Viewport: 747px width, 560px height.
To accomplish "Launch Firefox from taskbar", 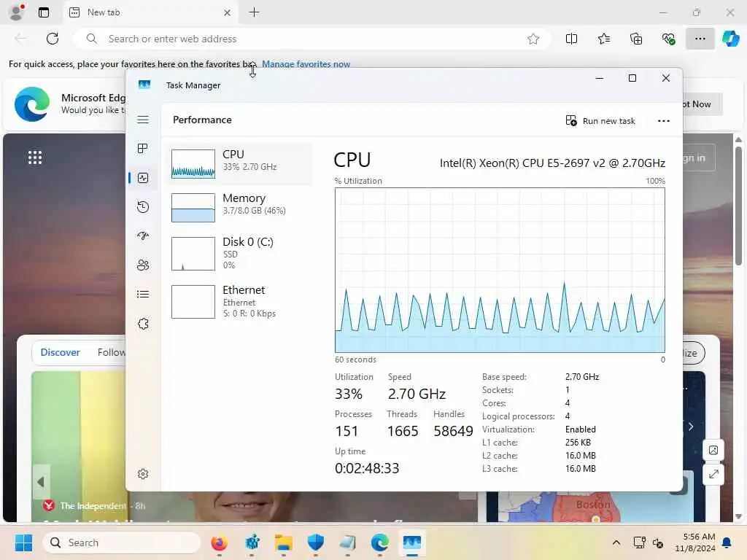I will coord(219,542).
